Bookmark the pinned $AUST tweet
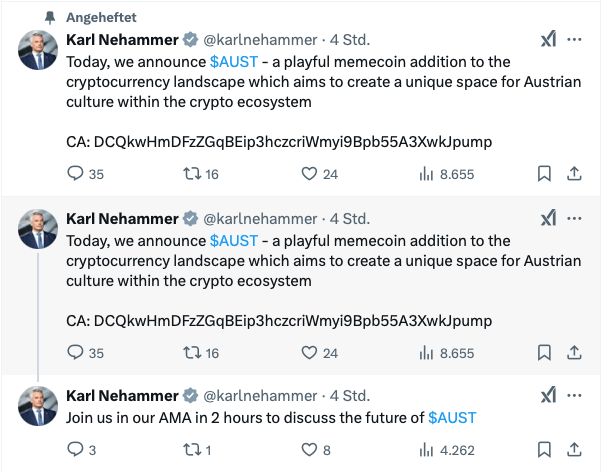Viewport: 601px width, 472px height. click(x=544, y=173)
